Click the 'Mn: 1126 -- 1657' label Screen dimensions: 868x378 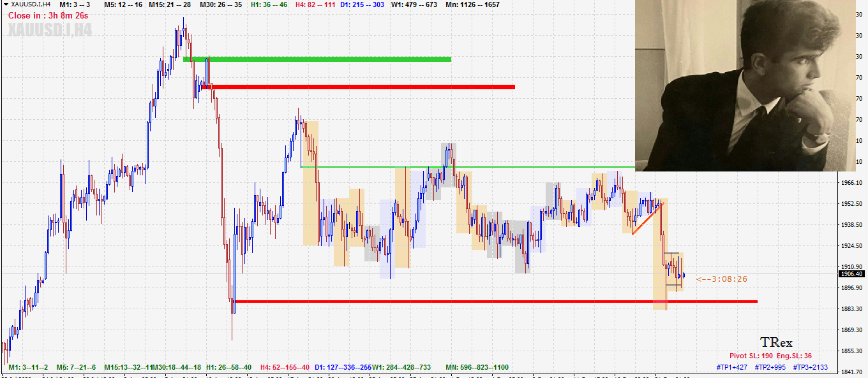pyautogui.click(x=473, y=4)
